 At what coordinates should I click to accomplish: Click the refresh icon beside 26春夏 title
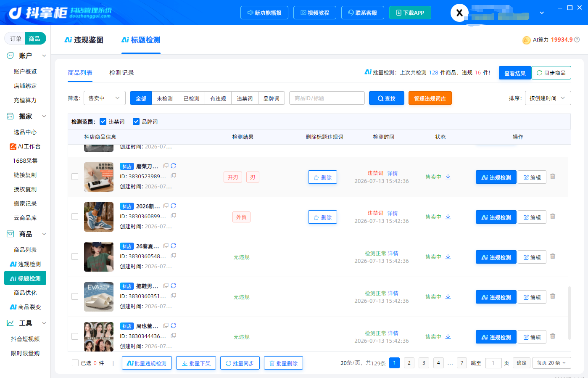pyautogui.click(x=174, y=246)
